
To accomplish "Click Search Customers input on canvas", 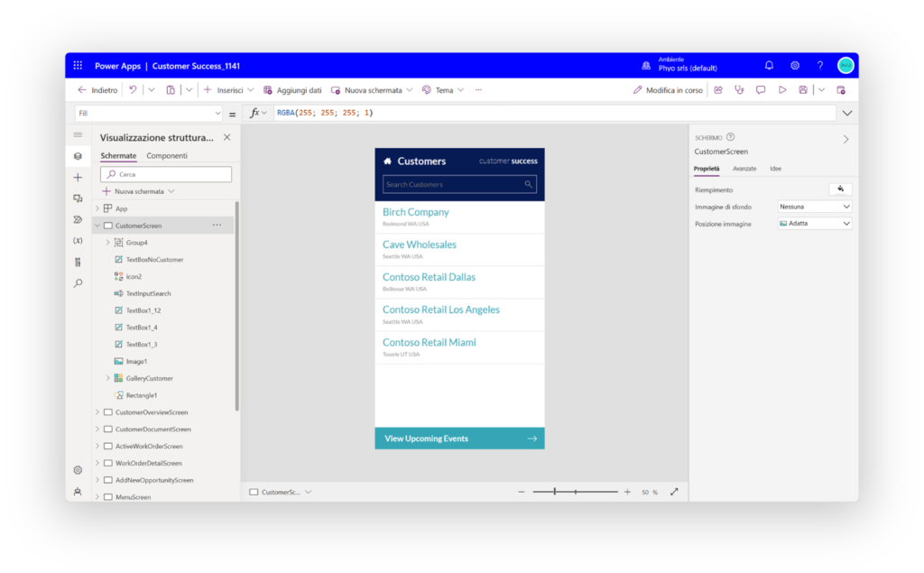I will pyautogui.click(x=459, y=184).
